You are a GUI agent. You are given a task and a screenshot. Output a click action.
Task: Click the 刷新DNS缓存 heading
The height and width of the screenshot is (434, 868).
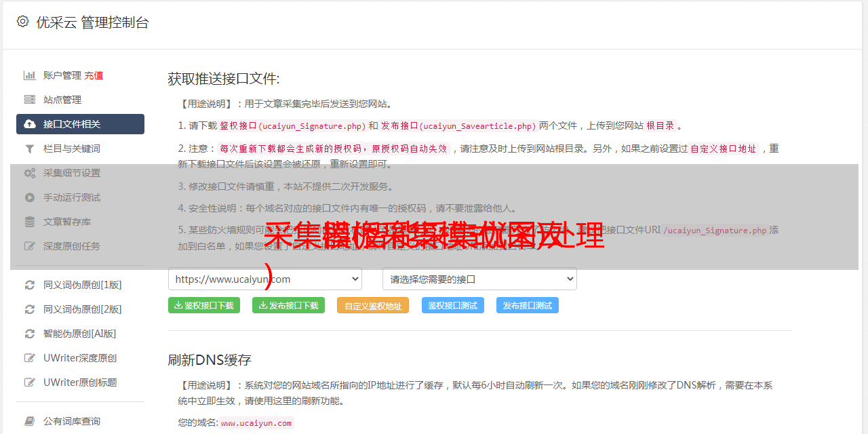[x=210, y=359]
